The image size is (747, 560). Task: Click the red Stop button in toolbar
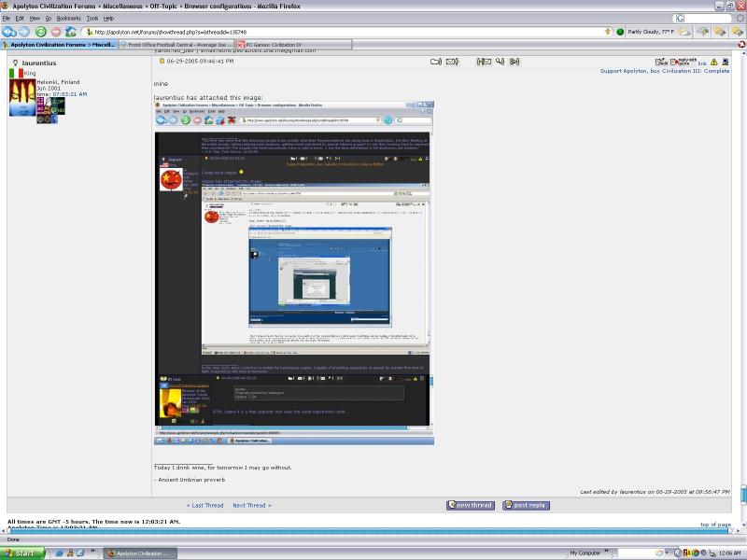[x=55, y=31]
